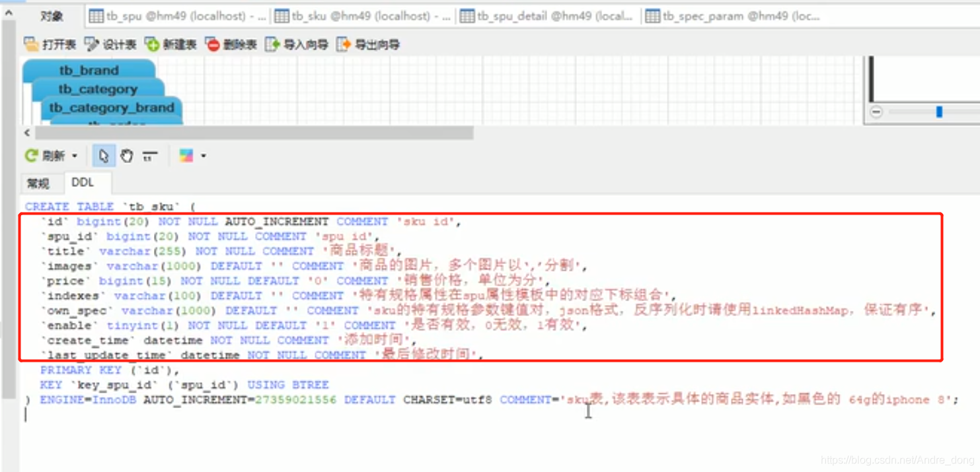The width and height of the screenshot is (980, 472).
Task: Click the `own_spec` varchar(1000) DDL line
Action: (488, 310)
